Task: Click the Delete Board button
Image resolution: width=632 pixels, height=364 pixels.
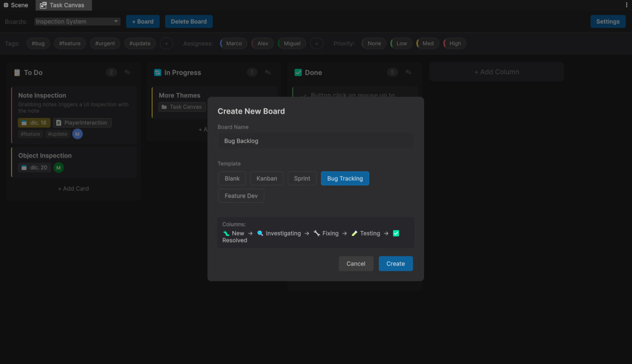Action: 189,21
